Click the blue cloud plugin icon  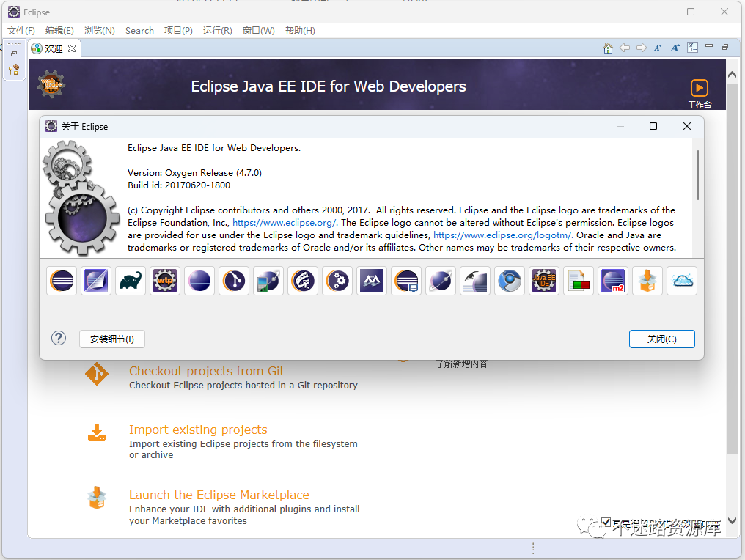682,281
